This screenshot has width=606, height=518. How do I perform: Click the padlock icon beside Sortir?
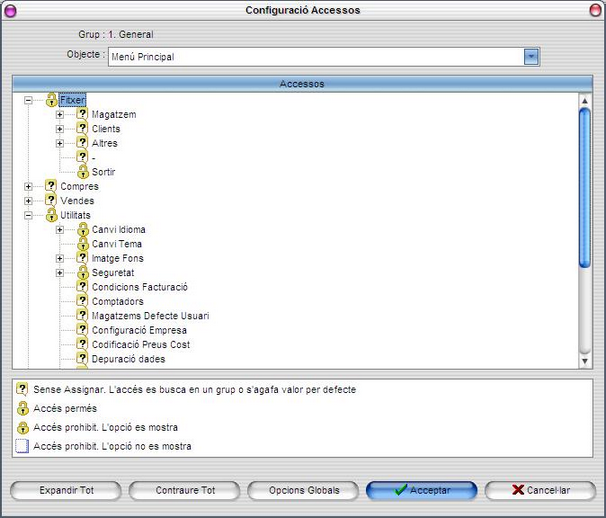(x=83, y=172)
